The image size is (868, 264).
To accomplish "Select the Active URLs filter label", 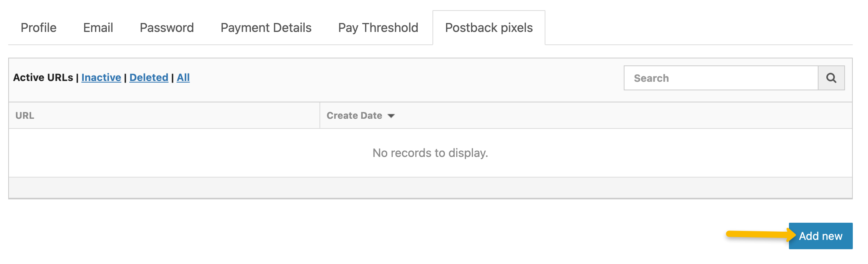I will (x=43, y=77).
